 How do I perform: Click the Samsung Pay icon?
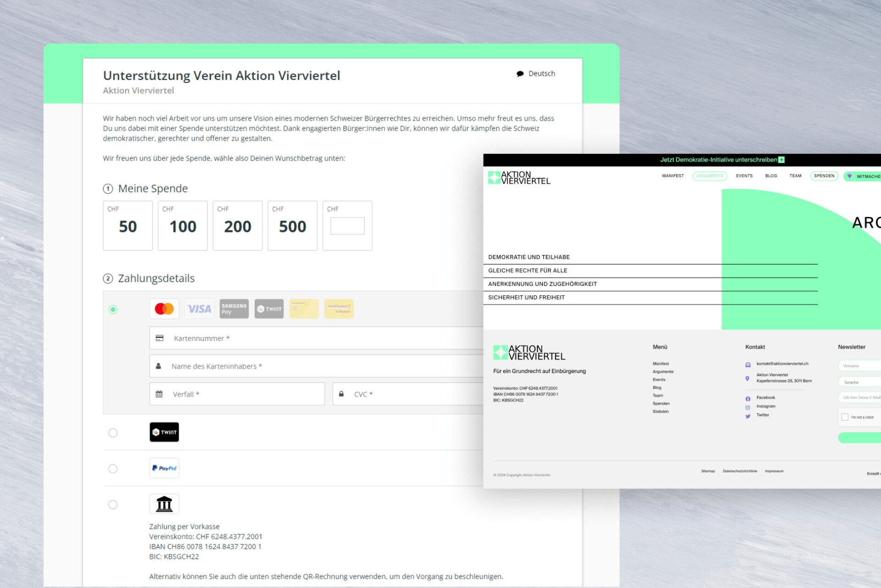234,309
